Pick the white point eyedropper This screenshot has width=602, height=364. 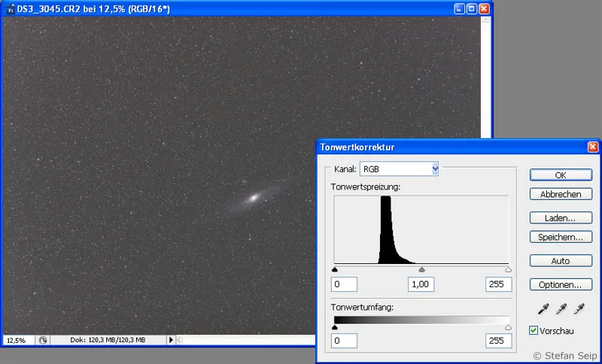(579, 308)
